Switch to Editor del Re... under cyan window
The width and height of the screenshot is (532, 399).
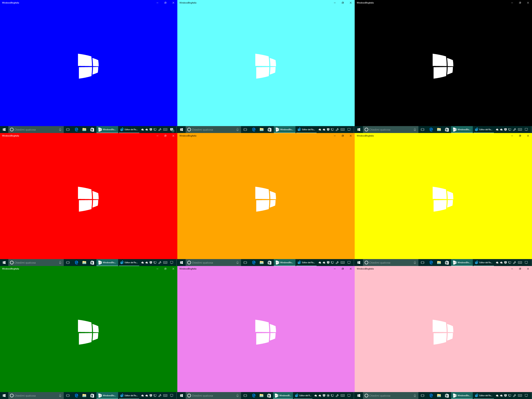tap(306, 130)
